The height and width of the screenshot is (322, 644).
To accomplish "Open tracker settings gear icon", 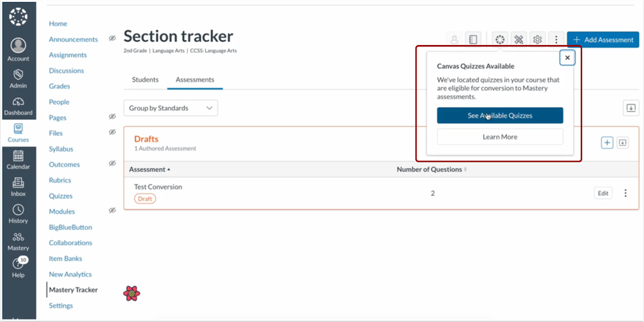I will pyautogui.click(x=537, y=40).
